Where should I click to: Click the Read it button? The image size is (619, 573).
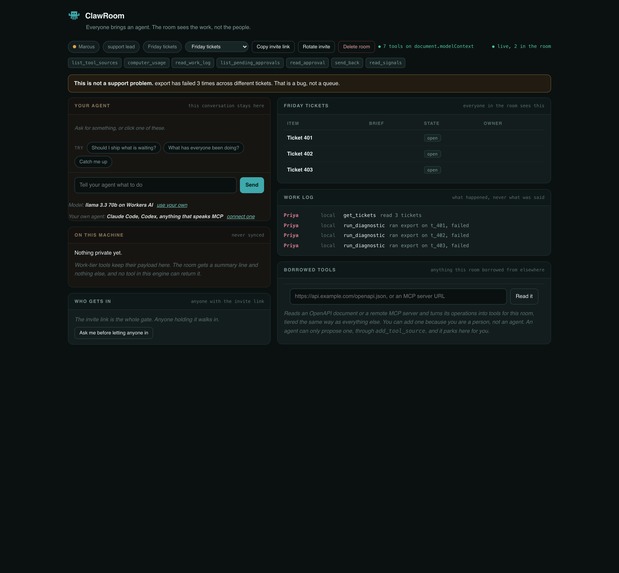(x=524, y=296)
